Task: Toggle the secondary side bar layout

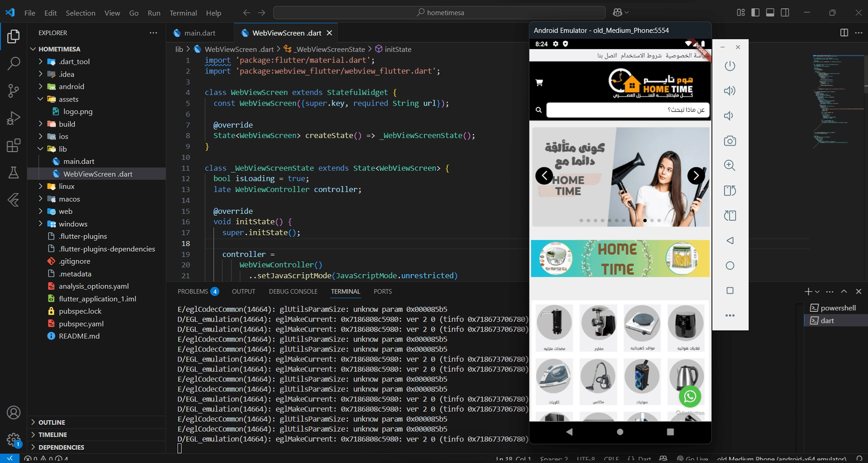Action: point(785,12)
